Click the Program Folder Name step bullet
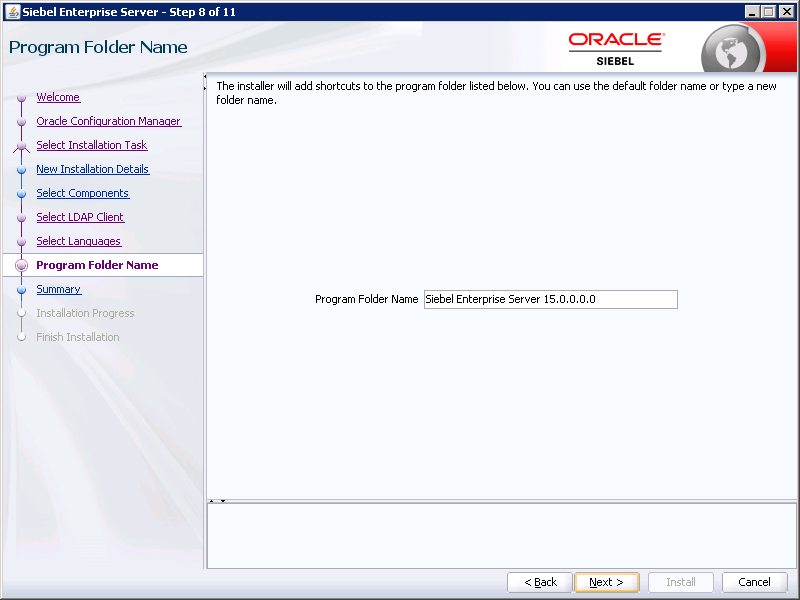The width and height of the screenshot is (800, 600). point(21,265)
